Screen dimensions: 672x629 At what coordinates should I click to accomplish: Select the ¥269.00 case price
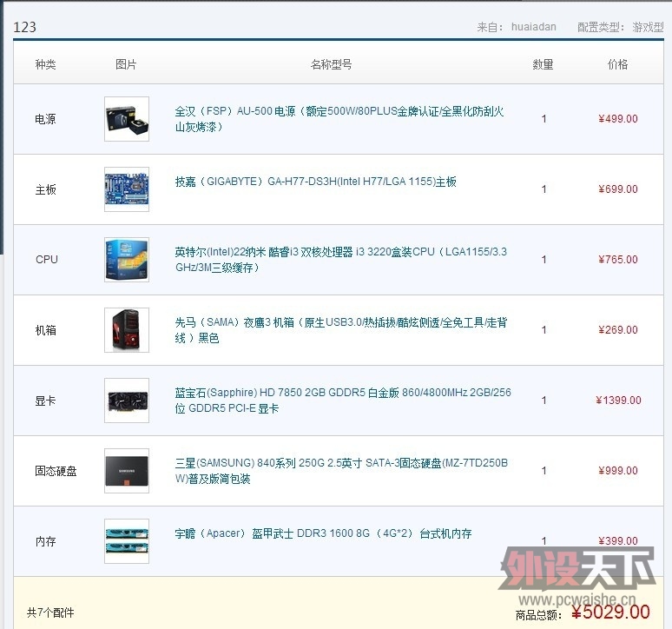click(618, 330)
